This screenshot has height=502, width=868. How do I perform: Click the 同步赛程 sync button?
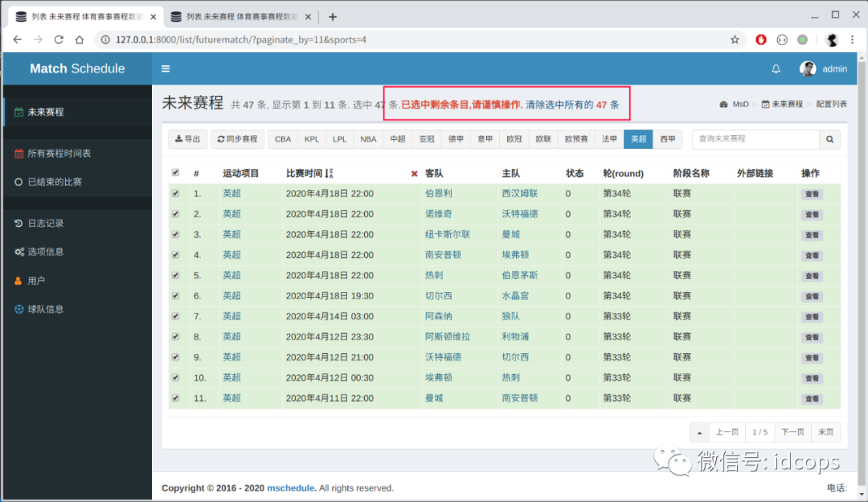[x=237, y=139]
